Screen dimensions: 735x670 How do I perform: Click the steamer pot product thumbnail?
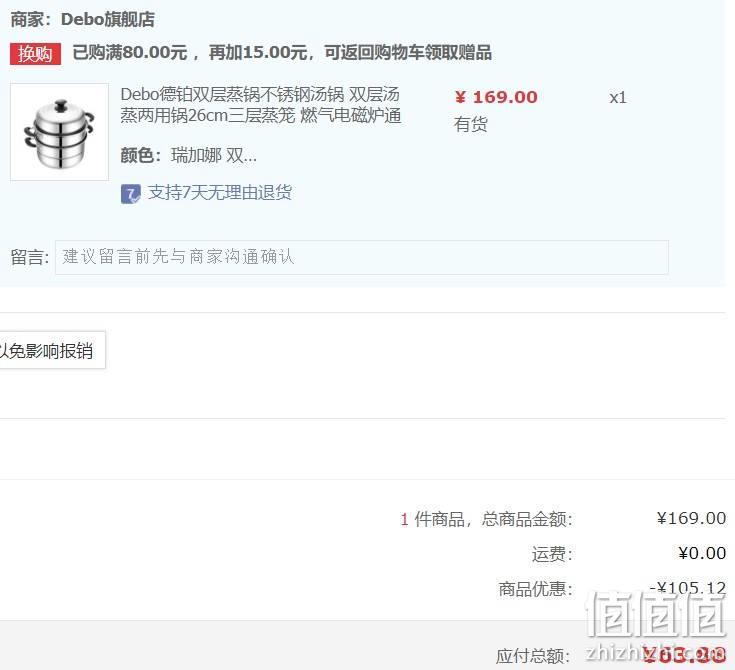coord(60,132)
